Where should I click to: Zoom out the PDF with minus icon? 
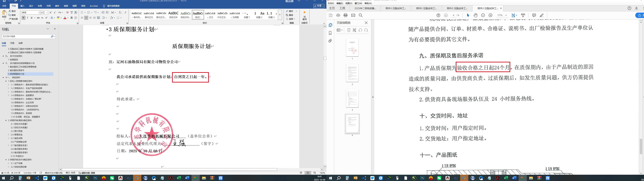tap(483, 15)
